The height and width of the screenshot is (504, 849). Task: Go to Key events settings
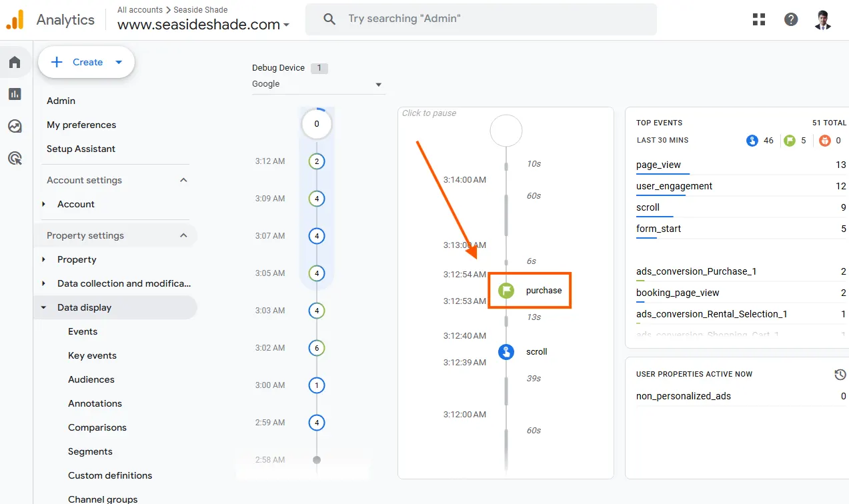click(x=92, y=355)
